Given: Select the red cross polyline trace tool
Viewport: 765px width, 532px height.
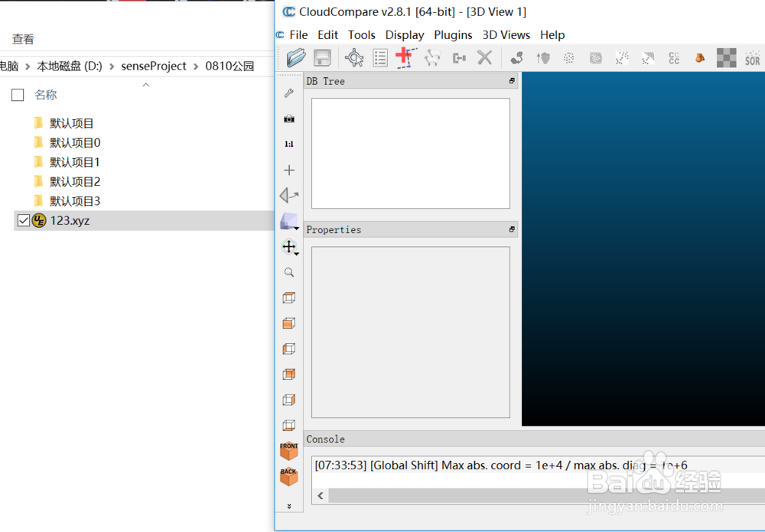Looking at the screenshot, I should pyautogui.click(x=406, y=58).
